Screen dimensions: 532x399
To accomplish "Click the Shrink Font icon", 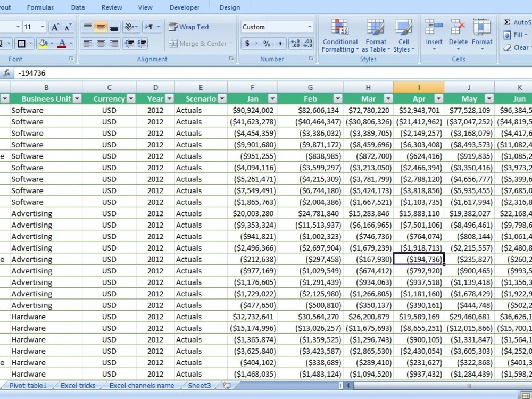I will tap(68, 27).
